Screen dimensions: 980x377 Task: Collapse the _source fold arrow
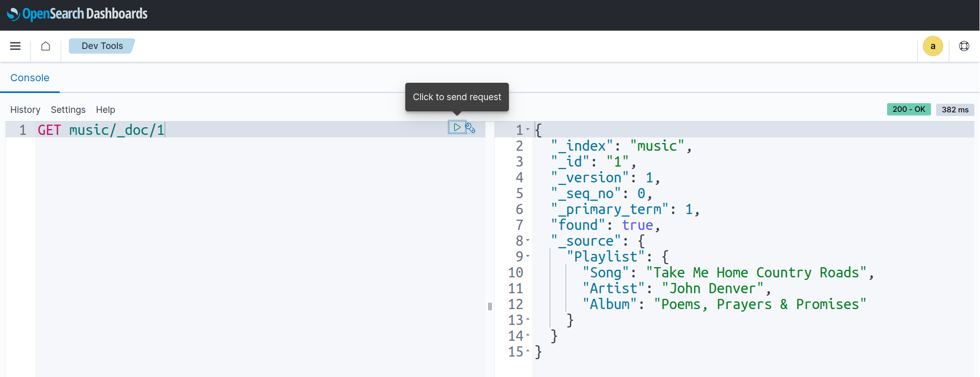(528, 241)
